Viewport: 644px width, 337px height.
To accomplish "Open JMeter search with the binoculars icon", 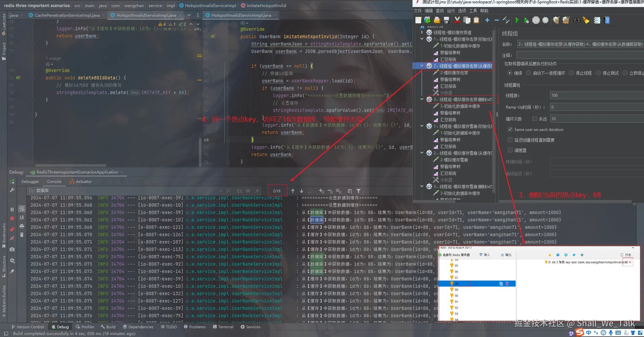I will 577,20.
